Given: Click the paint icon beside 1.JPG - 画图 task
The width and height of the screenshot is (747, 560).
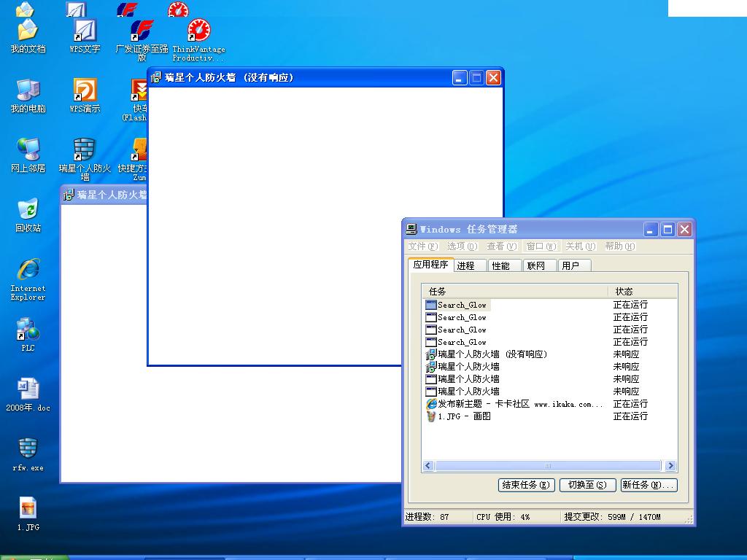Looking at the screenshot, I should [x=430, y=416].
